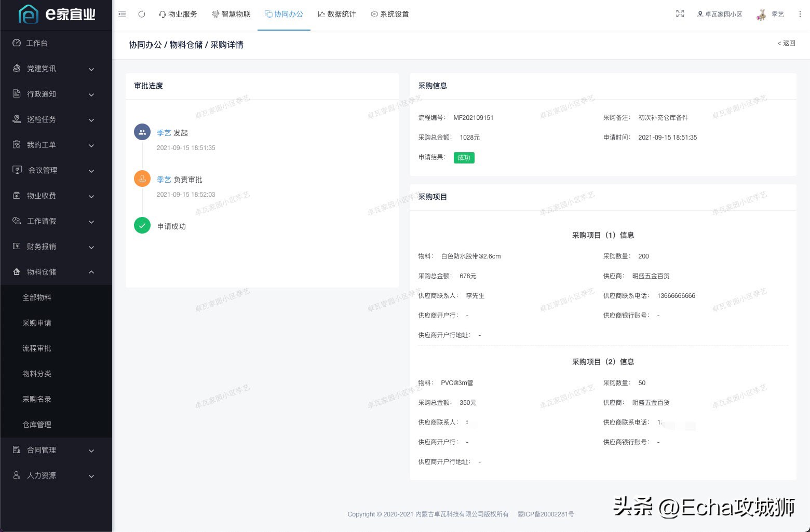Image resolution: width=810 pixels, height=532 pixels.
Task: Click the 返回 back button
Action: (786, 43)
